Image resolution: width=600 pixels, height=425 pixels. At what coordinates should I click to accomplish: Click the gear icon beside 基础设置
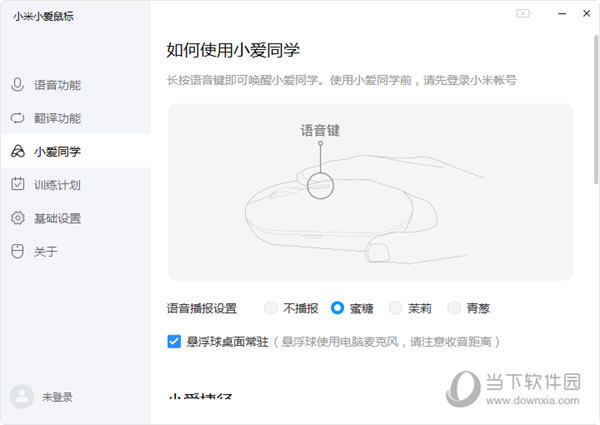click(x=18, y=218)
